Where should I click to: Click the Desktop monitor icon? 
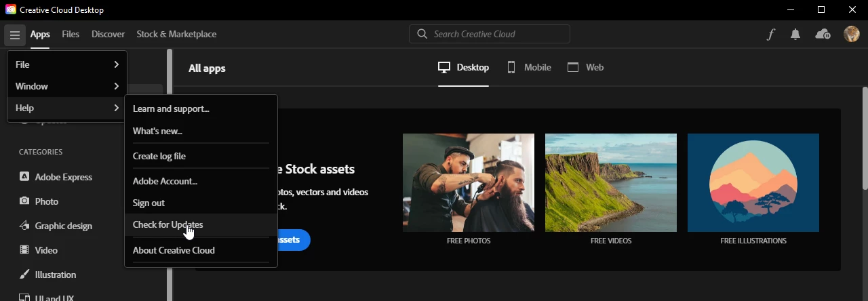click(x=444, y=67)
